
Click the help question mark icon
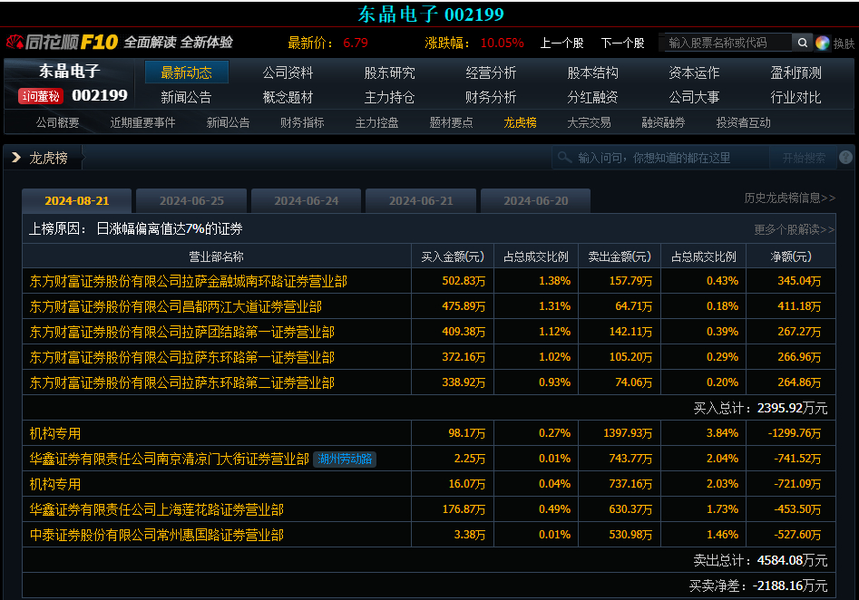click(845, 158)
